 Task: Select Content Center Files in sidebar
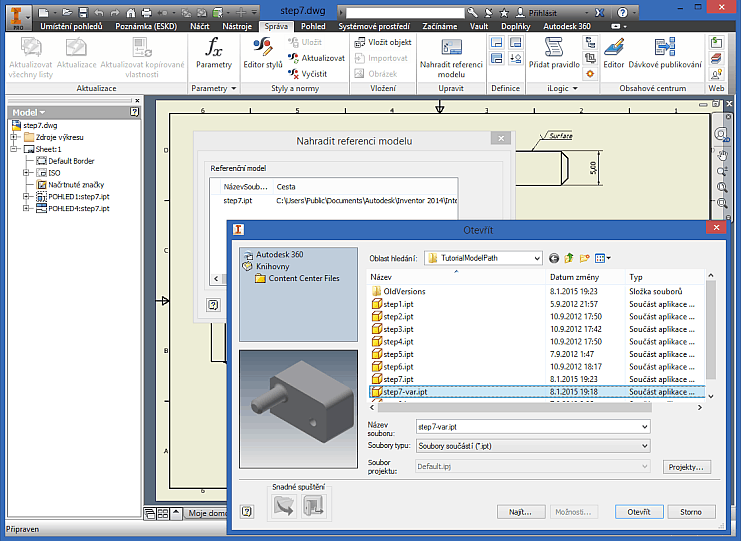coord(297,278)
